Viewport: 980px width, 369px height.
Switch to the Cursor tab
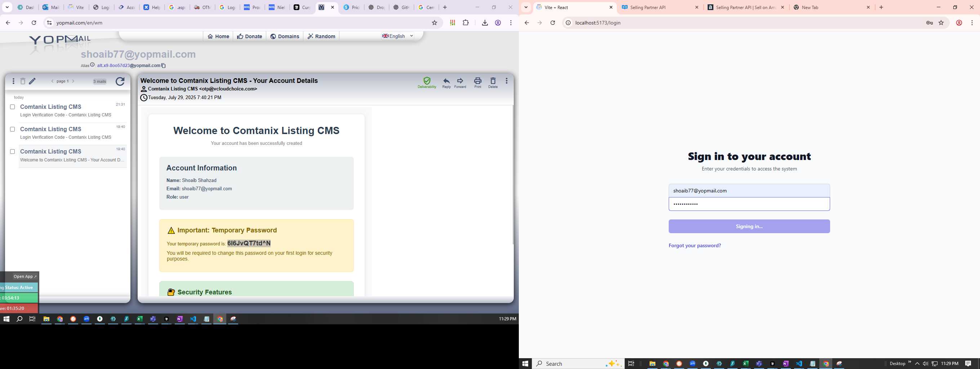(x=302, y=7)
